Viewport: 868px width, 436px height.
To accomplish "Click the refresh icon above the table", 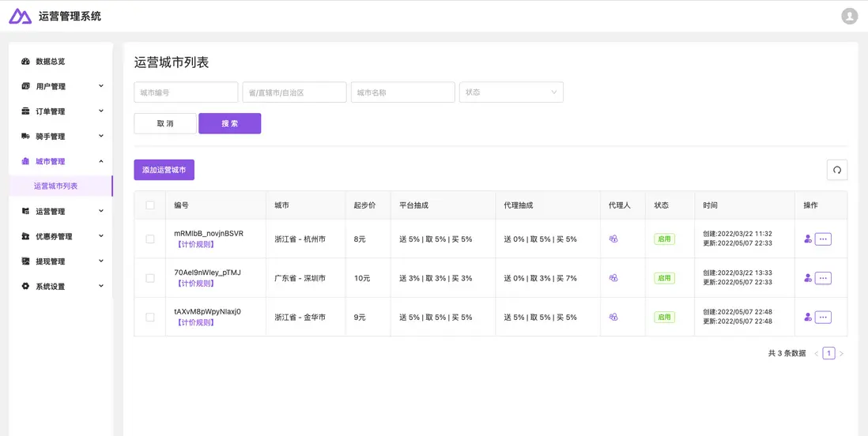I will click(836, 170).
